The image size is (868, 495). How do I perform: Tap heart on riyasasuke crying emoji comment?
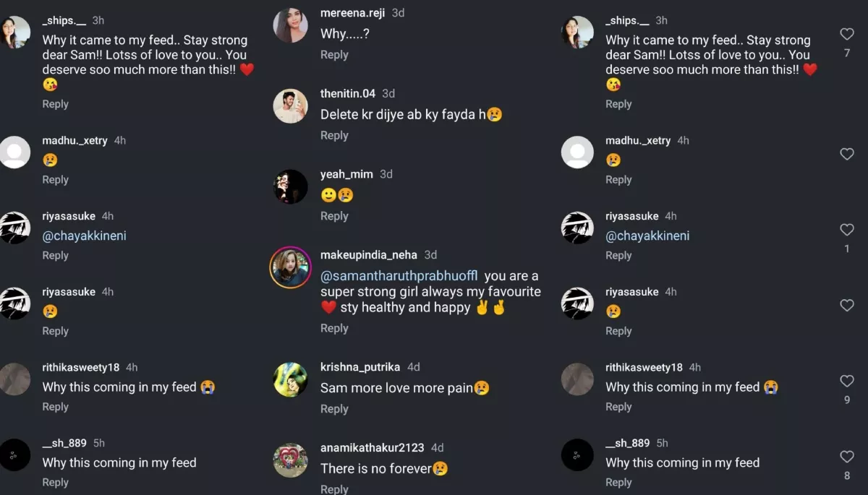847,306
